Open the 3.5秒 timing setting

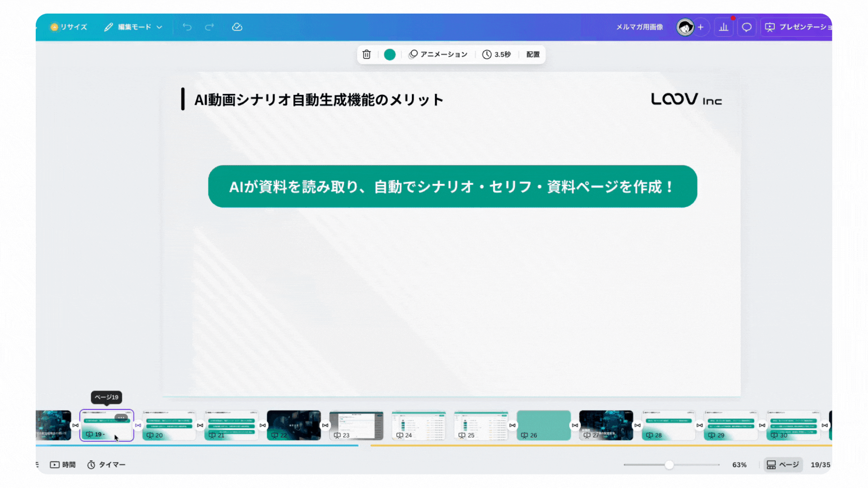pyautogui.click(x=496, y=54)
